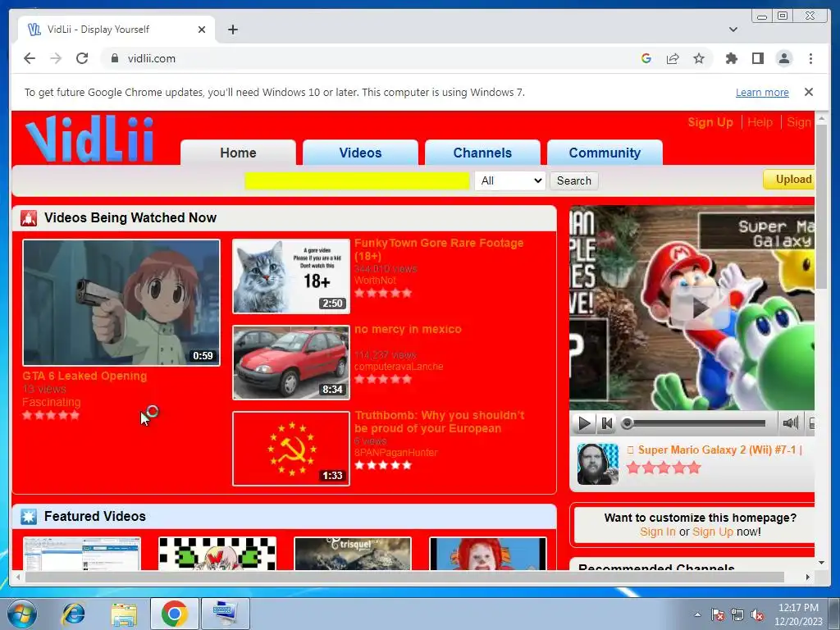840x630 pixels.
Task: Open the Help link
Action: [x=760, y=122]
